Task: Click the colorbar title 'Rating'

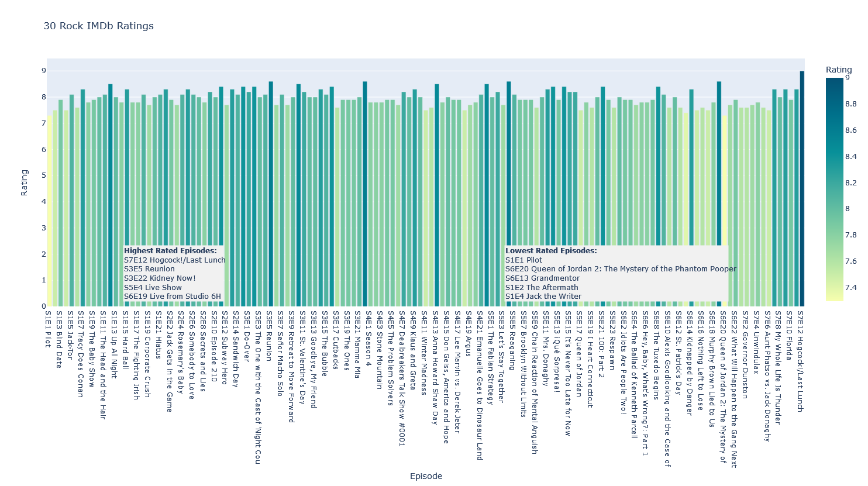Action: [x=839, y=70]
